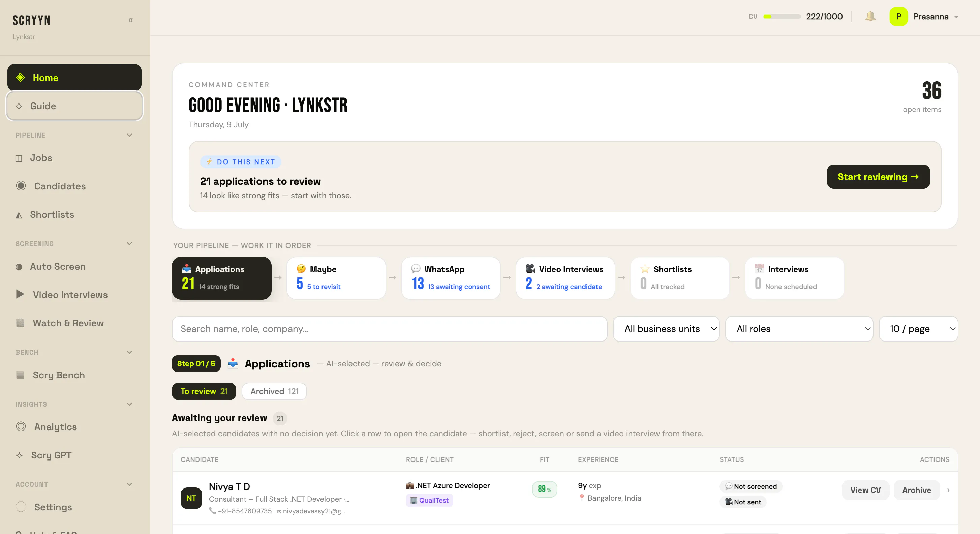Click the Scry GPT sparkle icon
Viewport: 980px width, 534px height.
(19, 455)
